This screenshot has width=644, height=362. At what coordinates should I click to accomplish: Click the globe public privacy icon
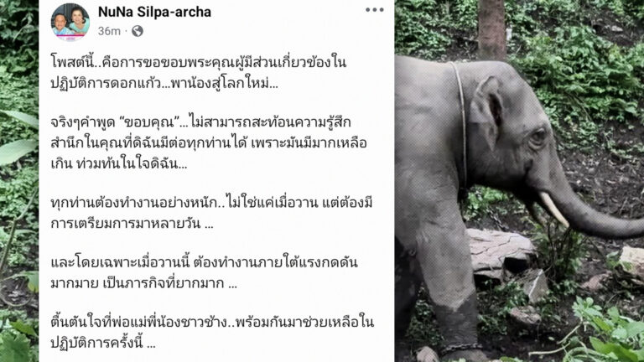138,31
